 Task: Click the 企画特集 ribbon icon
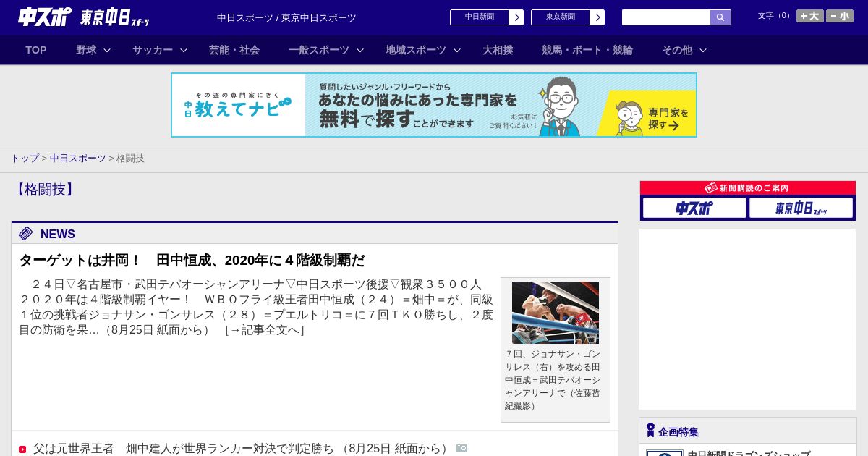click(x=650, y=431)
